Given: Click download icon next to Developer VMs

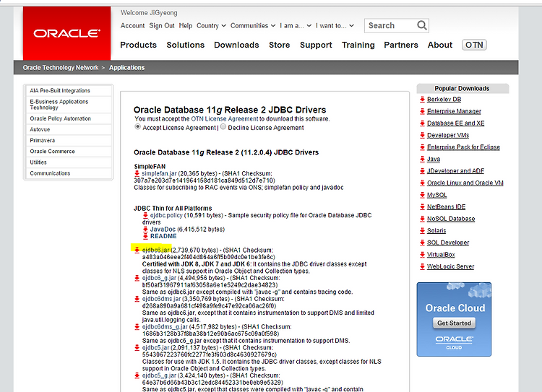Looking at the screenshot, I should coord(422,136).
